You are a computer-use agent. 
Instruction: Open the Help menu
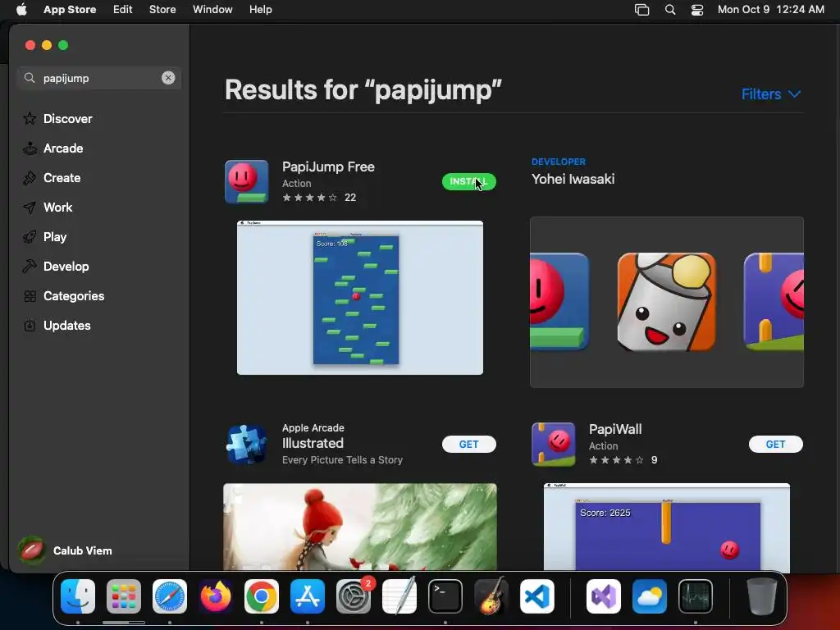click(260, 10)
